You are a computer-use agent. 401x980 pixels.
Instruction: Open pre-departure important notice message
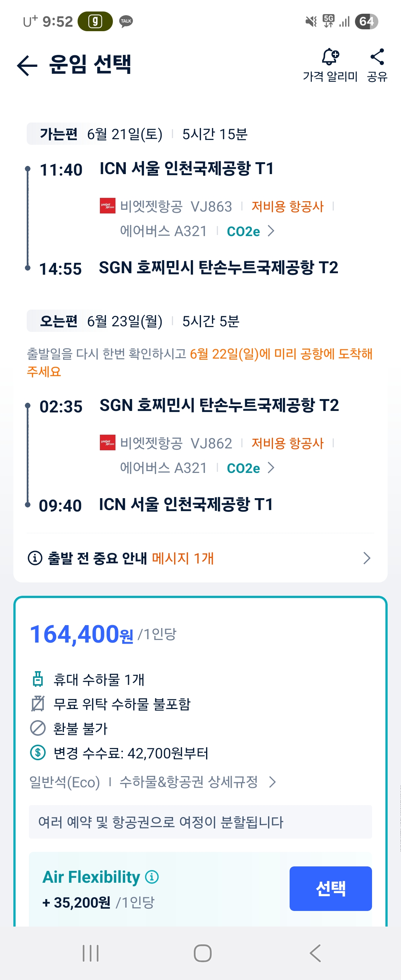coord(200,558)
